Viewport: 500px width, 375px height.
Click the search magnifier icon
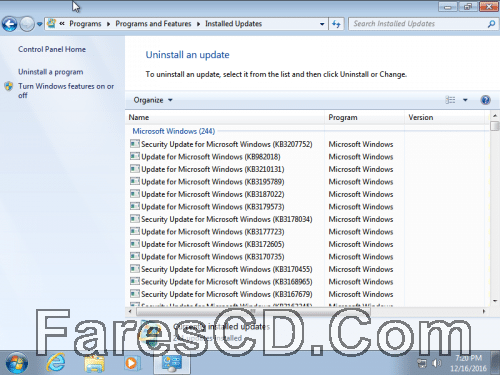pyautogui.click(x=491, y=24)
